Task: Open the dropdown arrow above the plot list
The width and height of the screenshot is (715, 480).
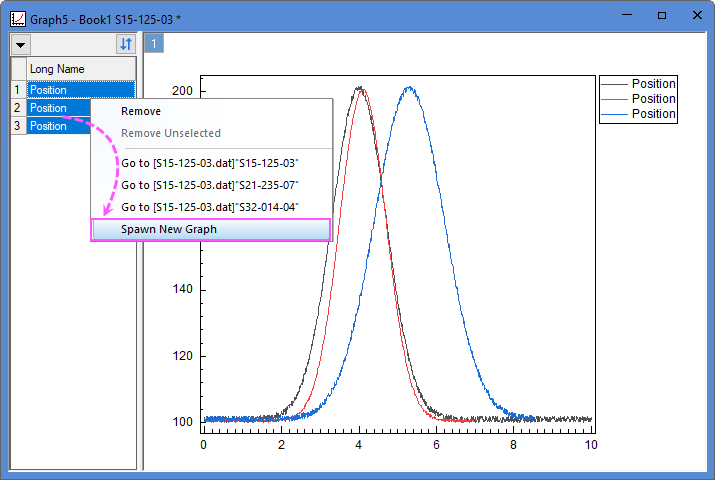Action: [21, 45]
